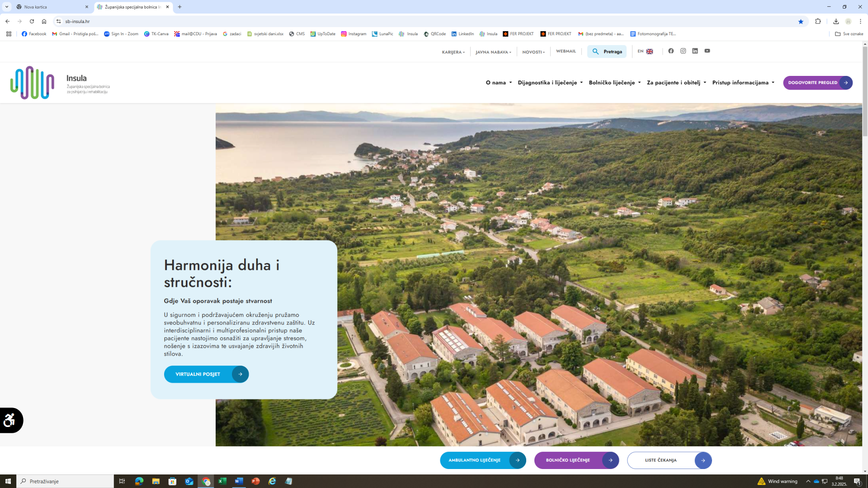The width and height of the screenshot is (868, 488).
Task: Open a new browser tab
Action: coord(179,7)
